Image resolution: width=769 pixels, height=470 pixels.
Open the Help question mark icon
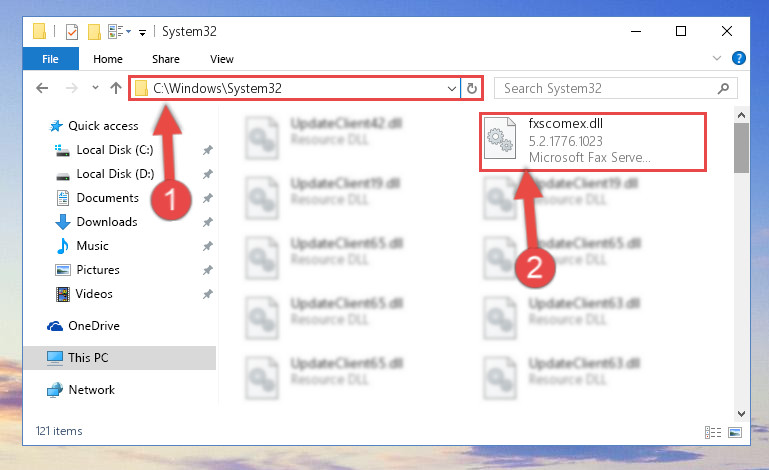tap(739, 58)
